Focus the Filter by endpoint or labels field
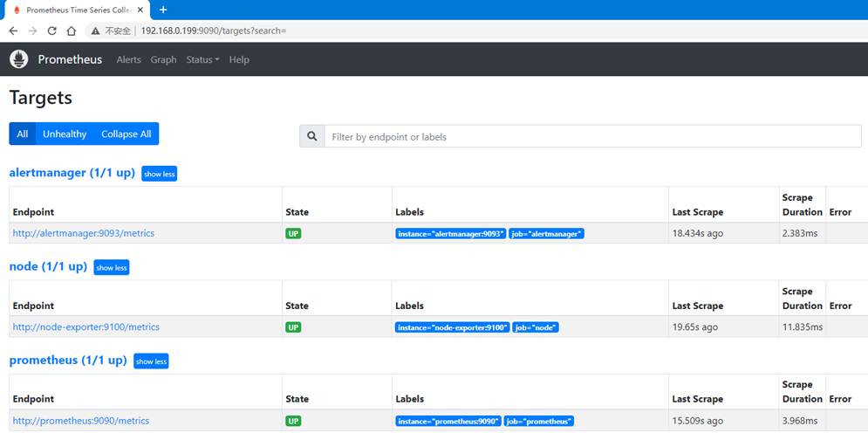 tap(592, 136)
